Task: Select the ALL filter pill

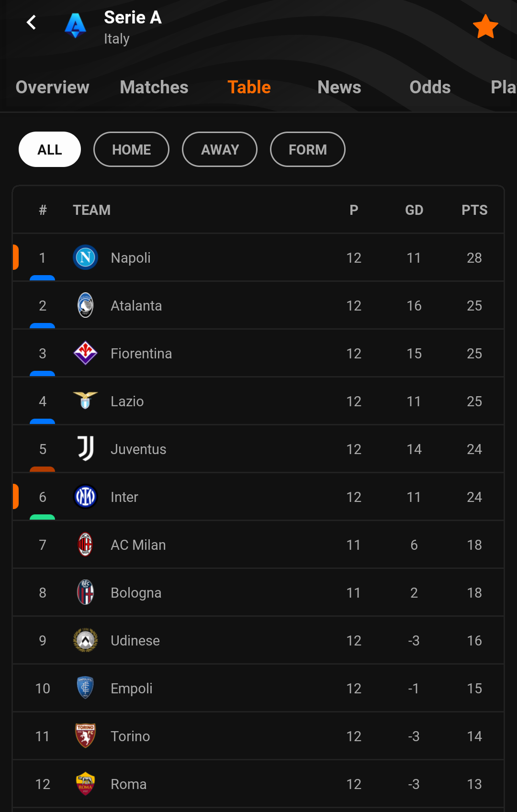Action: (x=50, y=149)
